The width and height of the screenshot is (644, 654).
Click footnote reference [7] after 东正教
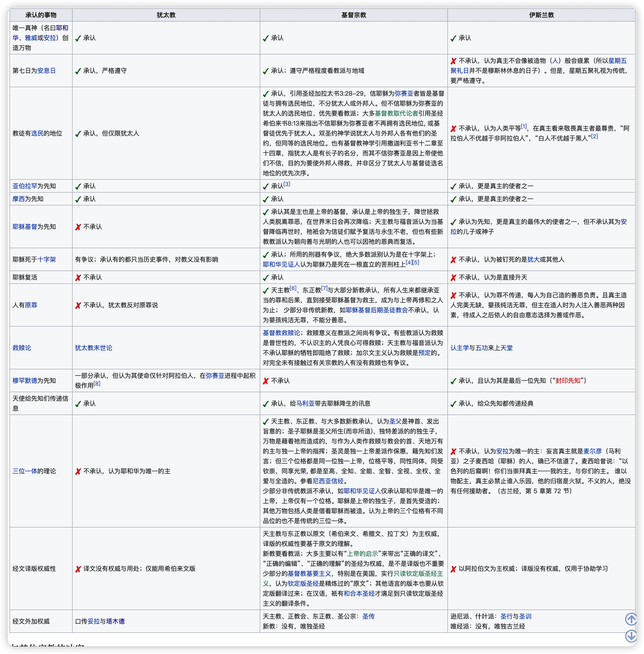[x=324, y=288]
